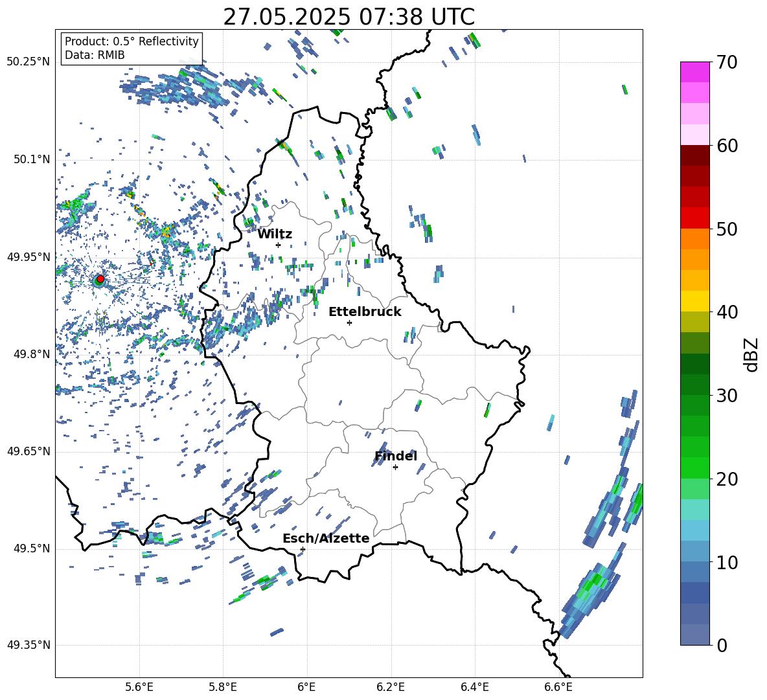Pick the bright green colorbar segment above 20
The width and height of the screenshot is (767, 700).
point(694,468)
